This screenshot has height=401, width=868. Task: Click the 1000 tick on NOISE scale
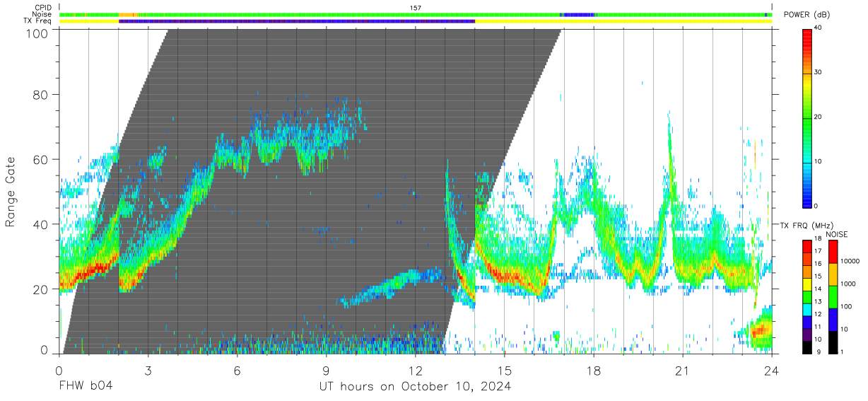848,284
